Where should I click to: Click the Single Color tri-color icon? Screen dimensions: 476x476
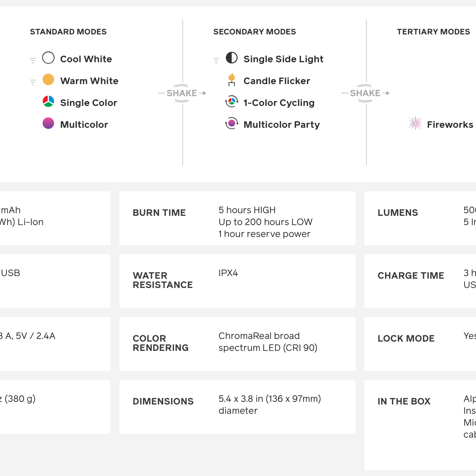(x=48, y=102)
